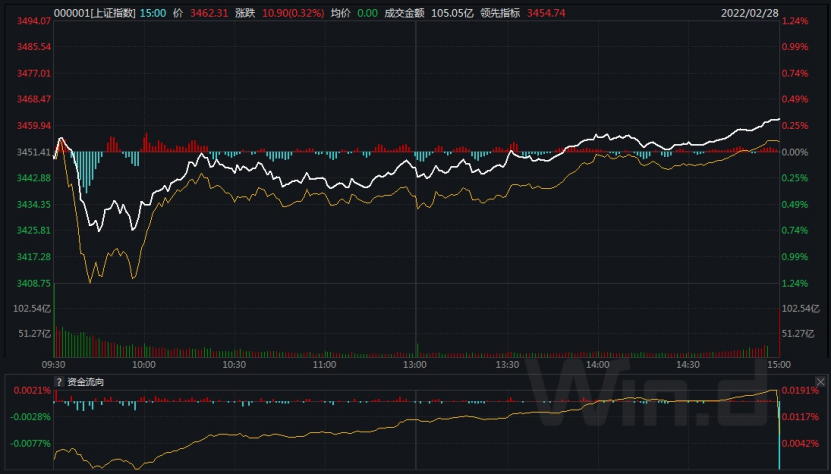Click the 0.0042% right fund flow label

(x=800, y=444)
